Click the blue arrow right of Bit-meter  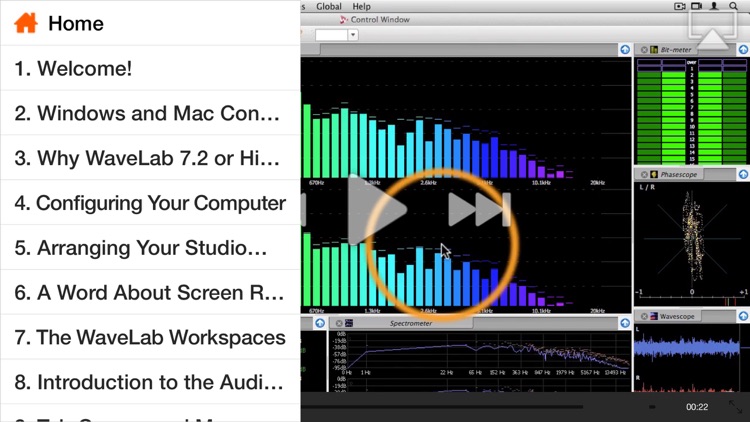[743, 50]
